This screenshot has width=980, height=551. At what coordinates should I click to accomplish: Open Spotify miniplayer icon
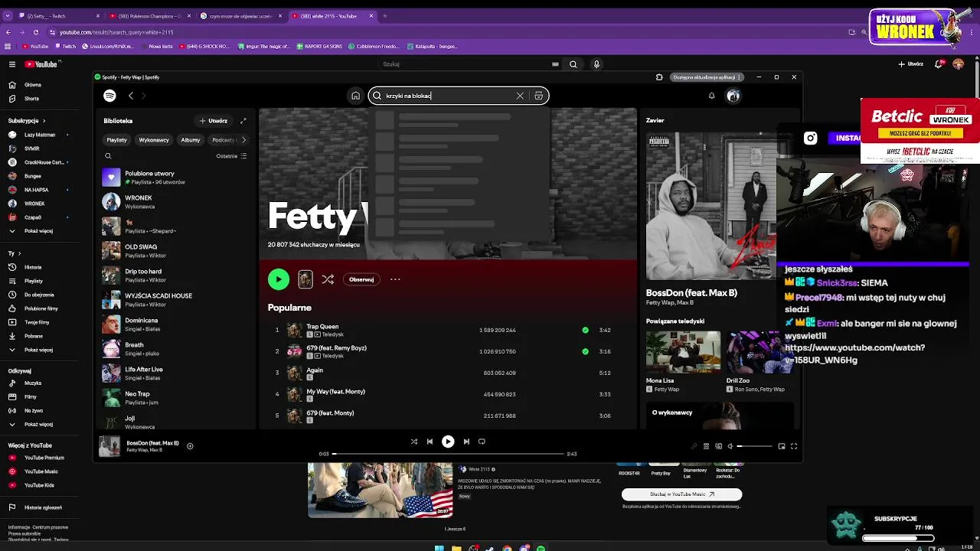(782, 446)
